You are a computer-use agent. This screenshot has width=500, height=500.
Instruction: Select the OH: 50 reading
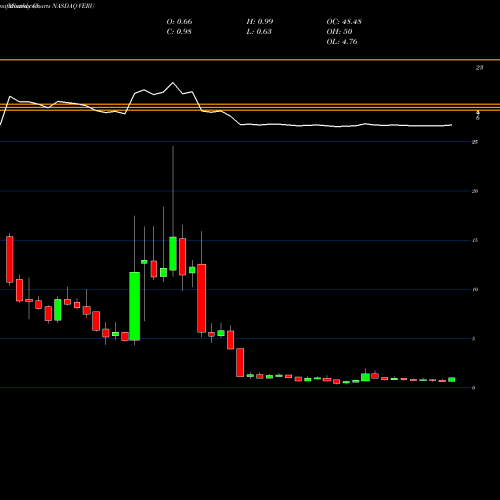pos(339,32)
